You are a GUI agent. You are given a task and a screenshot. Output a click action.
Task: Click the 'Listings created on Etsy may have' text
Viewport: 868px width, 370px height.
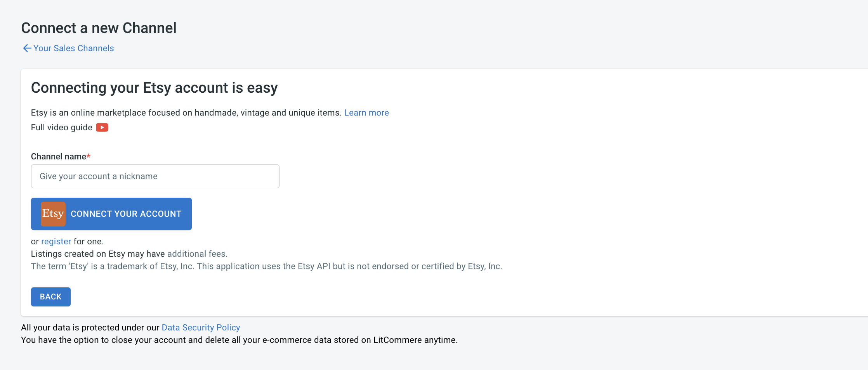coord(98,254)
